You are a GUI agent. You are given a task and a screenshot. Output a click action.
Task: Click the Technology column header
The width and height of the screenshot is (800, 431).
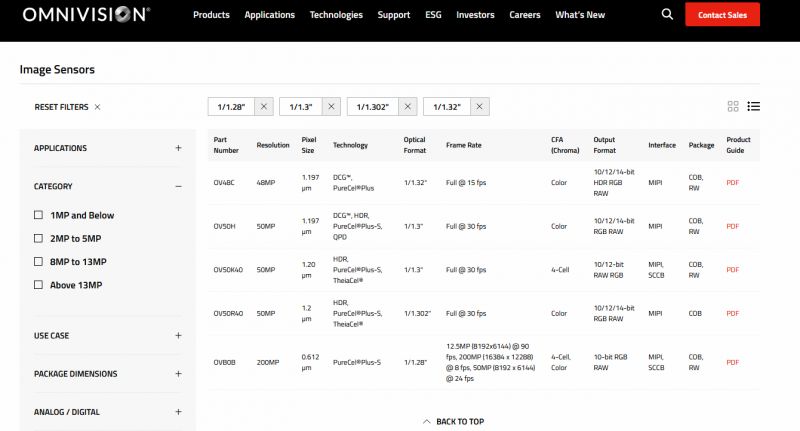click(x=350, y=145)
